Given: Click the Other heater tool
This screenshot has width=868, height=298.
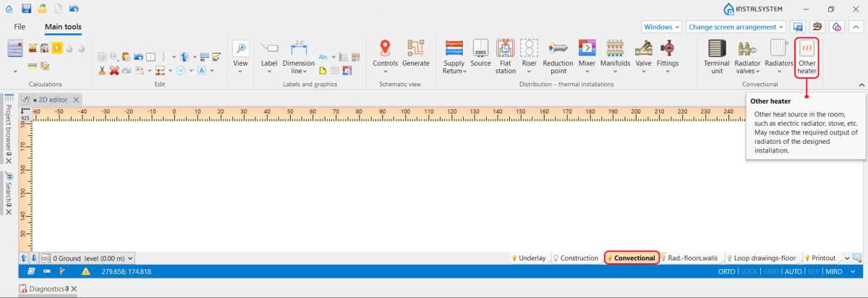Looking at the screenshot, I should point(807,57).
